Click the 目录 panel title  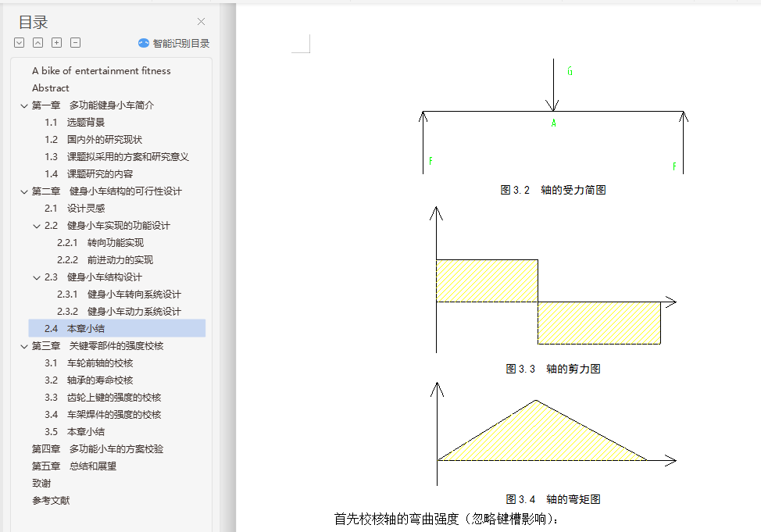[x=33, y=23]
